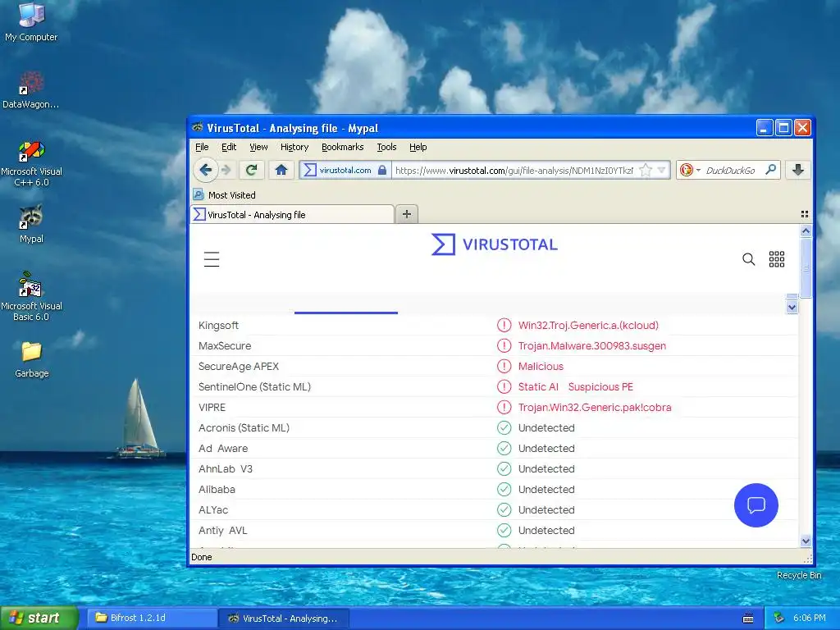Click the Kingsoft detection result text

click(588, 325)
